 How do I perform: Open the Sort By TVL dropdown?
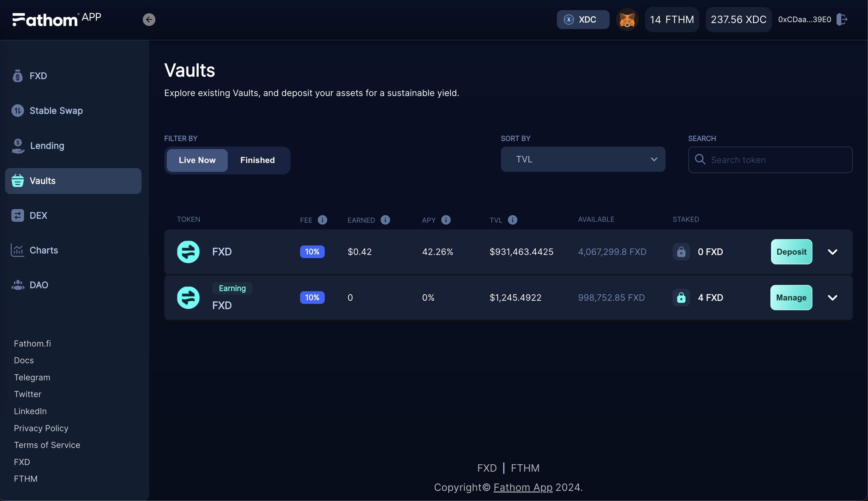pos(583,159)
